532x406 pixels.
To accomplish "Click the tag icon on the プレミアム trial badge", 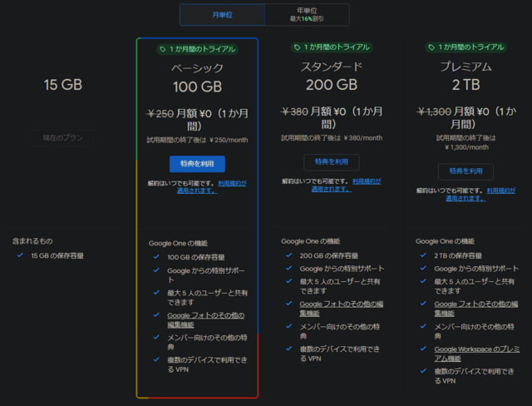I will point(431,47).
